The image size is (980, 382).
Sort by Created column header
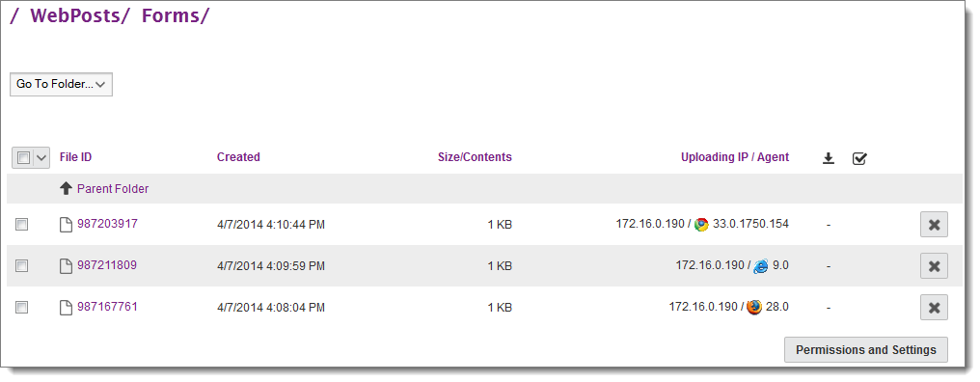(238, 157)
